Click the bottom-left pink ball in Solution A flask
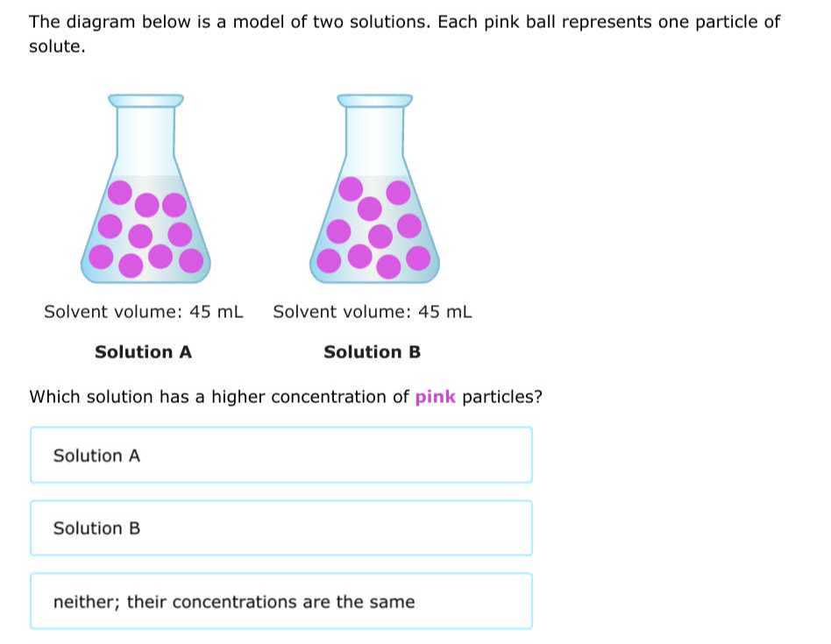Viewport: 831px width, 644px height. (101, 258)
